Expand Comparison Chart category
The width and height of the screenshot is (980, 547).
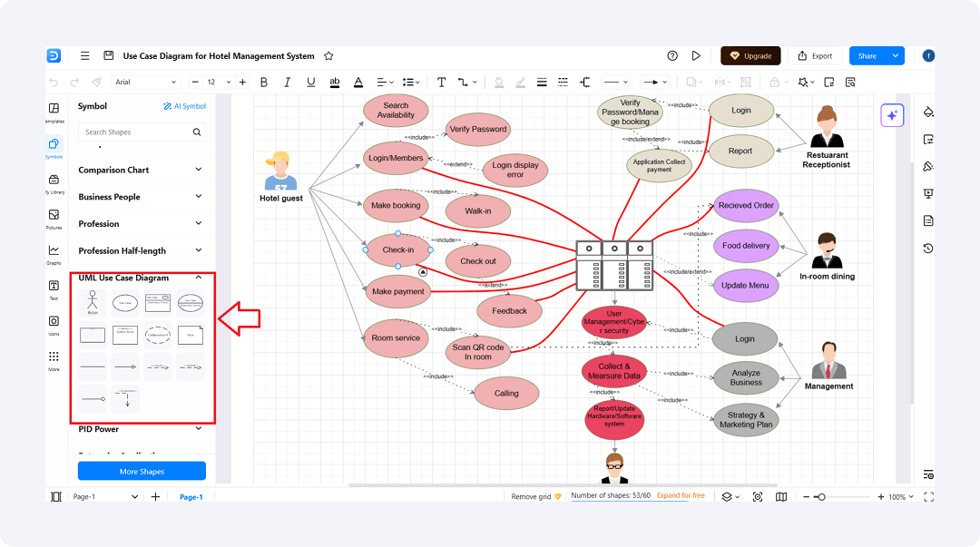(140, 170)
